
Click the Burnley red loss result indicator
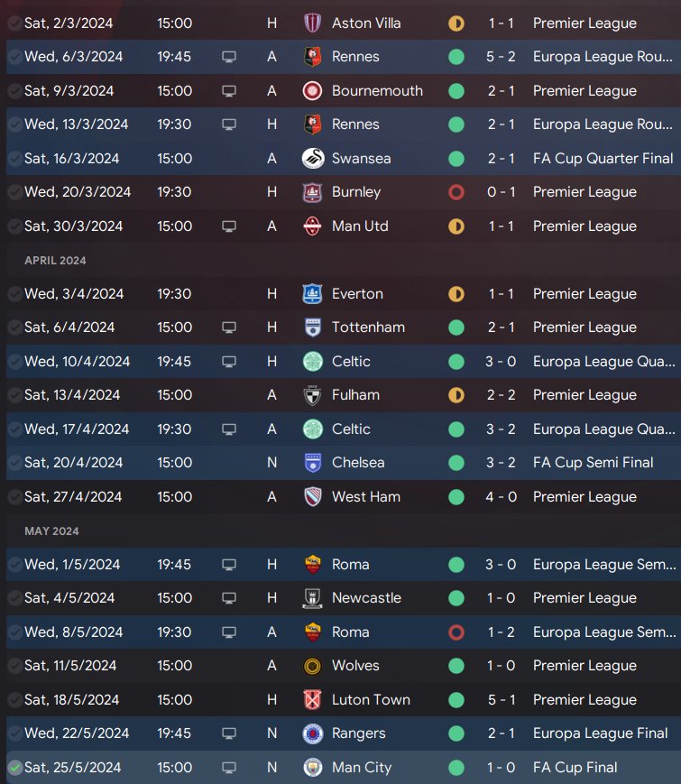[x=456, y=192]
